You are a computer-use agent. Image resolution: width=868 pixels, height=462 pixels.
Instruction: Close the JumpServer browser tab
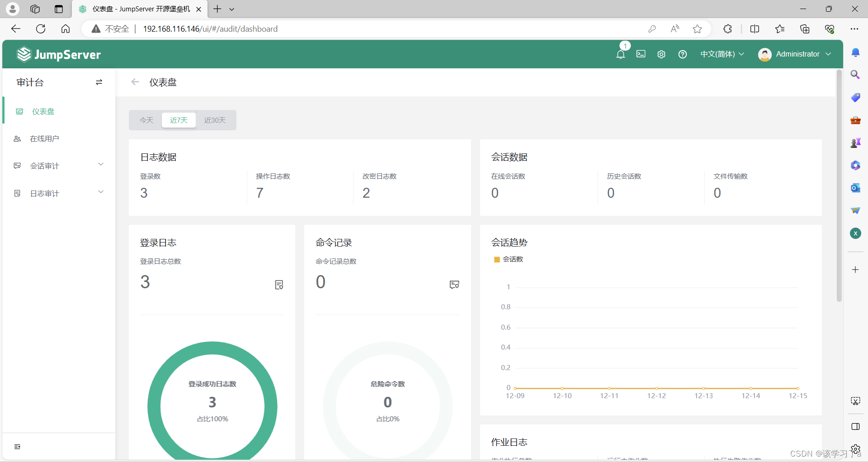point(198,9)
